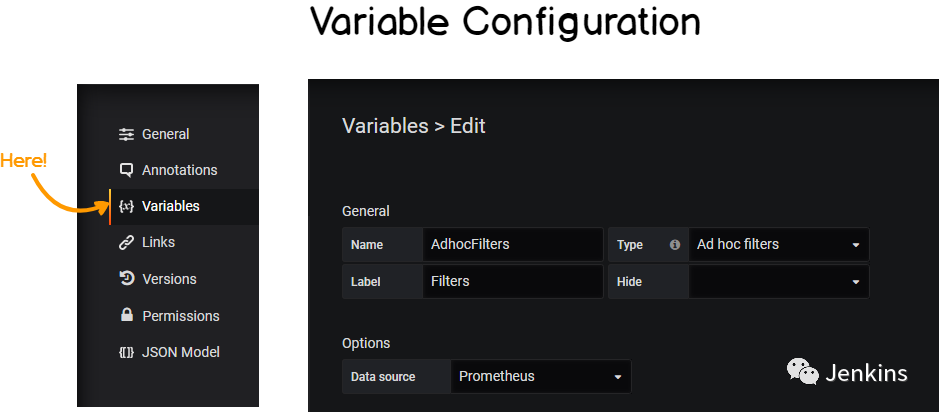
Task: Click the WeChat logo beside Jenkins
Action: click(x=802, y=371)
